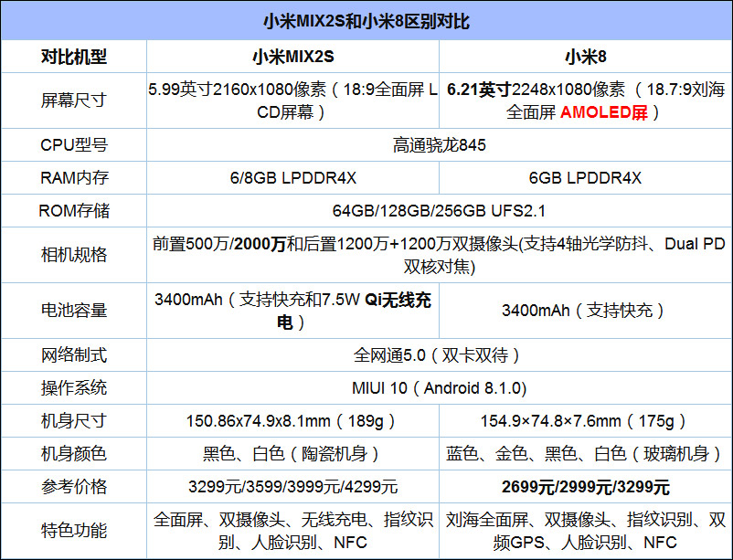The width and height of the screenshot is (733, 560).
Task: Select the 屏幕尺寸 row label
Action: pyautogui.click(x=74, y=100)
